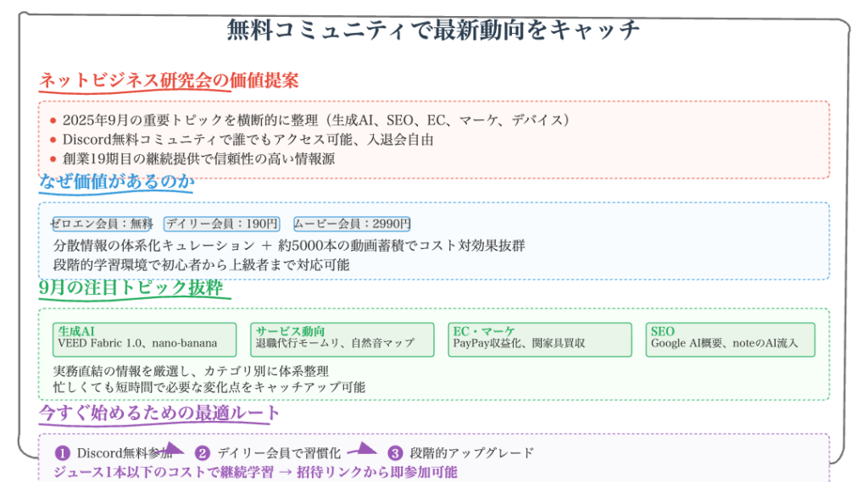Select the ゼロエン会員：無料 badge

tap(102, 224)
